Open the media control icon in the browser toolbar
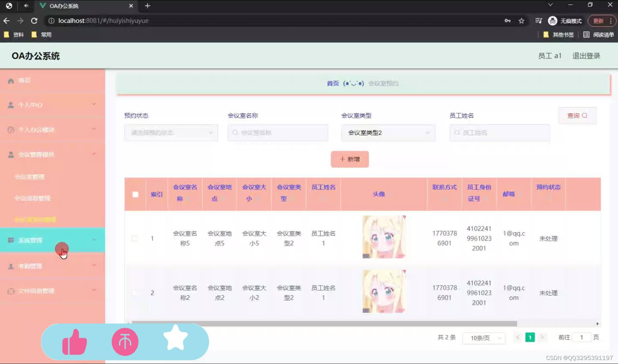The image size is (618, 364). [x=538, y=21]
